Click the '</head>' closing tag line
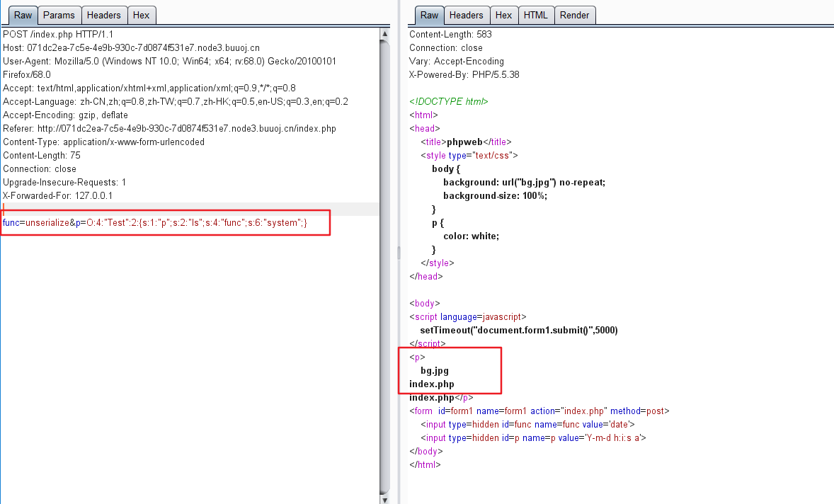This screenshot has height=504, width=834. tap(426, 277)
